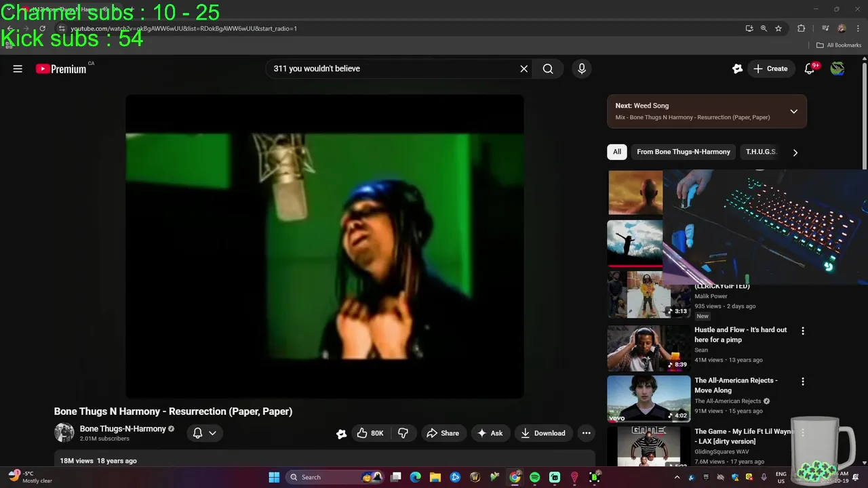Click the tray microphone icon

[764, 477]
